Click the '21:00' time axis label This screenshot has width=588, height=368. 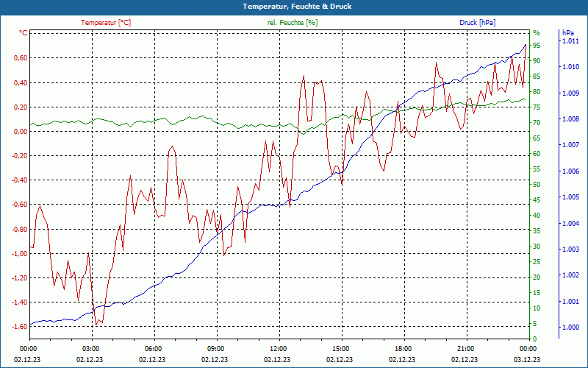pos(465,348)
